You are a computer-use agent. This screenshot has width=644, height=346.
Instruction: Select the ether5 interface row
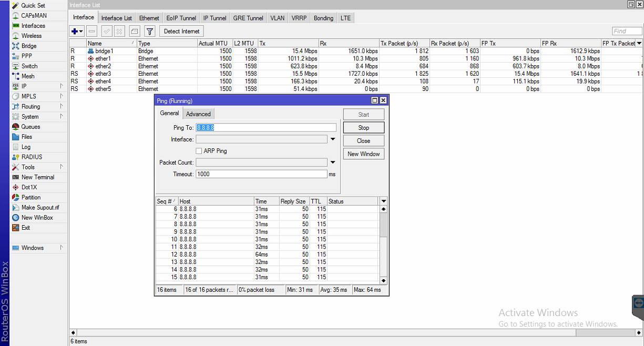click(x=356, y=89)
